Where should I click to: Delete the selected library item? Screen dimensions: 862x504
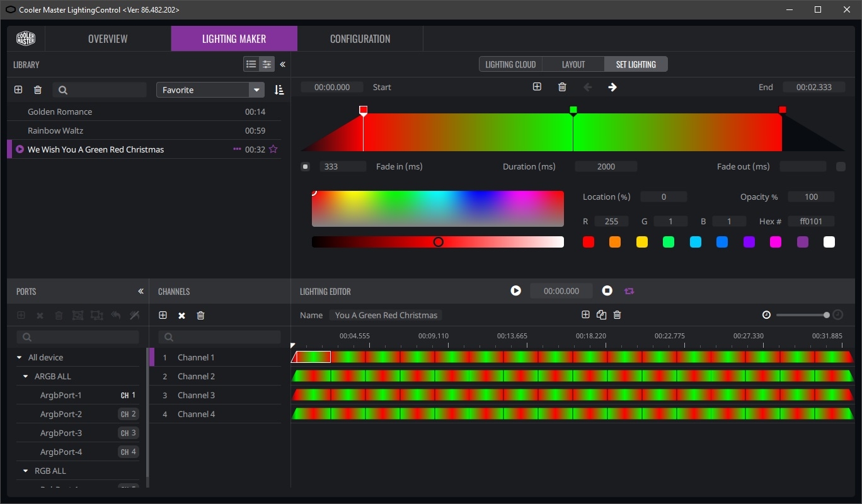(38, 90)
